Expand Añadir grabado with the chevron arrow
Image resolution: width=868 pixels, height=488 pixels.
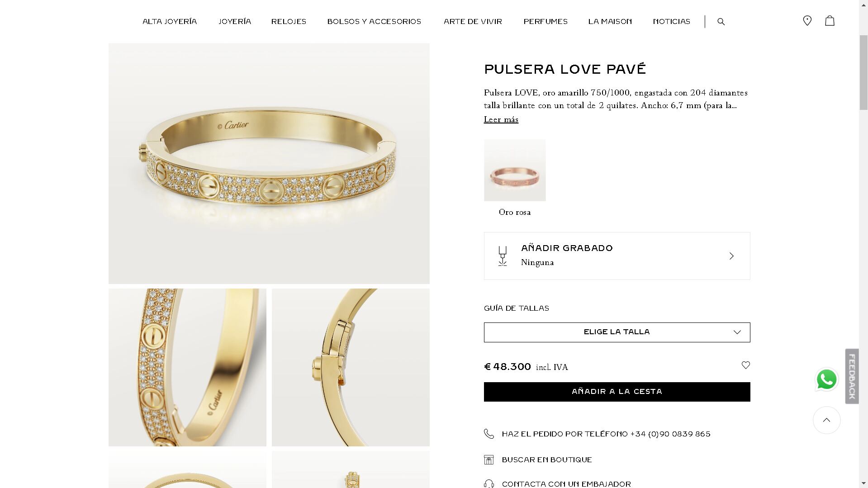click(x=731, y=256)
